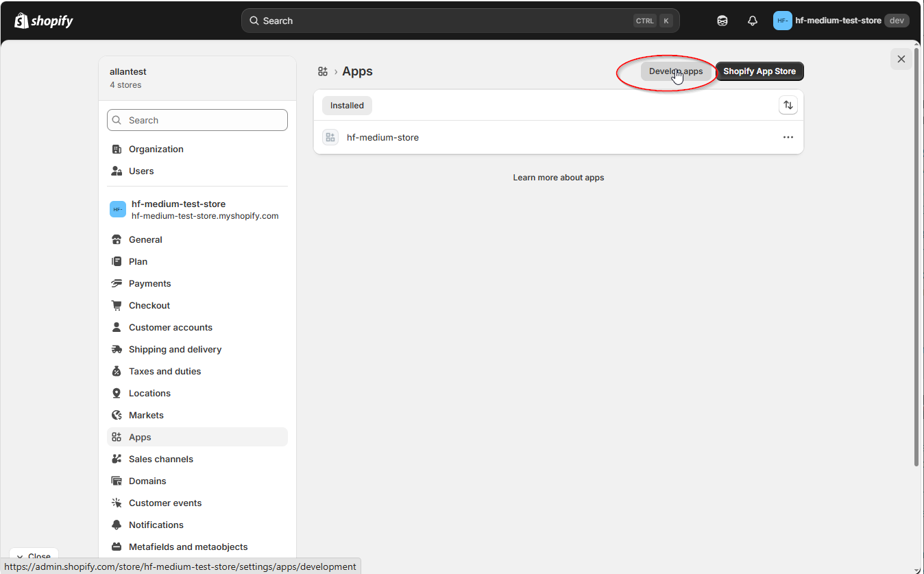This screenshot has width=924, height=574.
Task: Click the sort icon in the apps list
Action: [788, 105]
